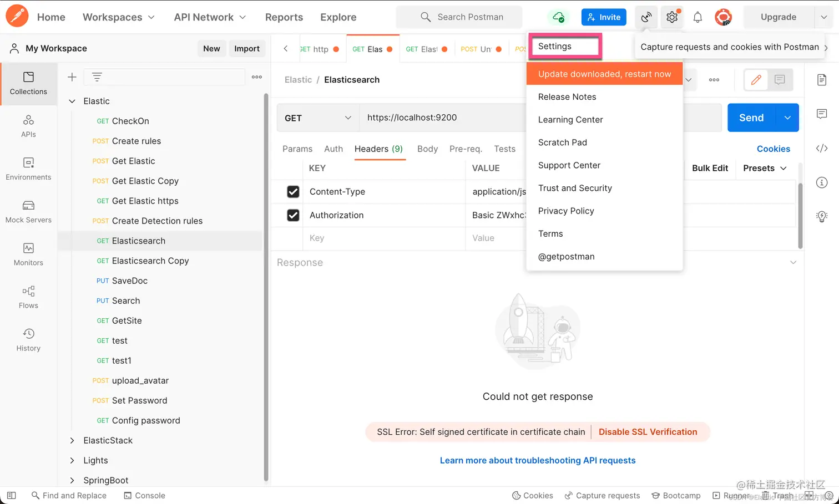Uncheck the Content-Type header checkbox
The height and width of the screenshot is (504, 839).
coord(293,191)
